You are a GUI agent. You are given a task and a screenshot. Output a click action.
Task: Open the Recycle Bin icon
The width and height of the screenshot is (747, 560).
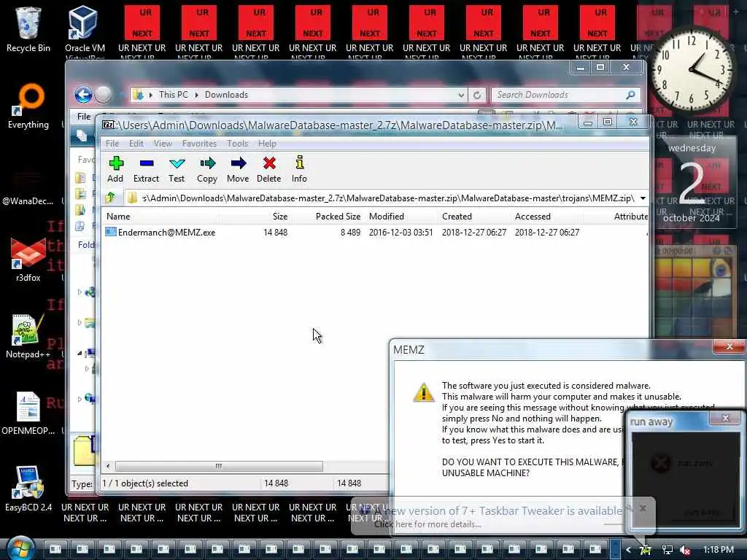click(28, 29)
